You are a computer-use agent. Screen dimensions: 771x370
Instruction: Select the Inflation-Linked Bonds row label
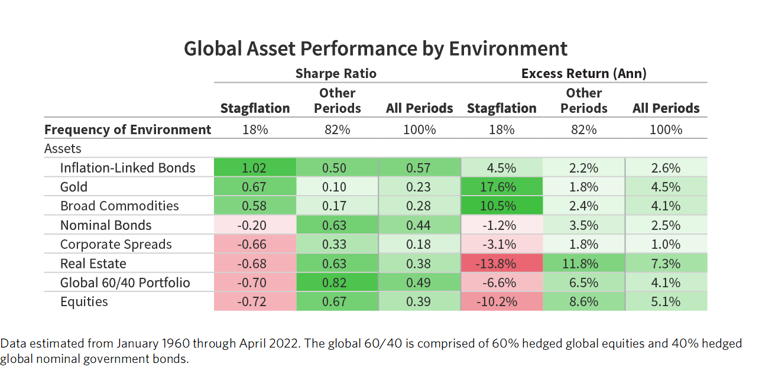(127, 168)
